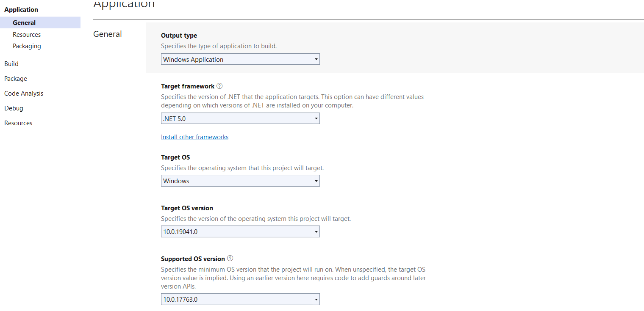The image size is (644, 311).
Task: Select the Application category header
Action: (21, 9)
